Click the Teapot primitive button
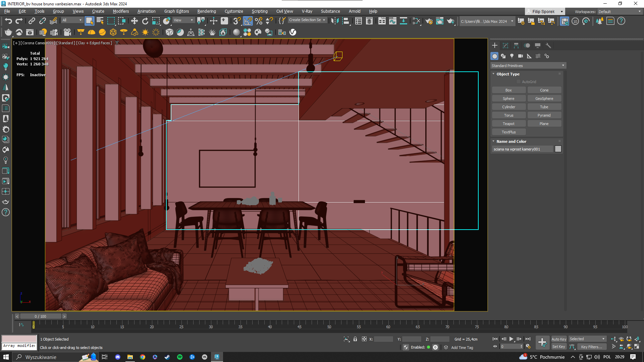Viewport: 644px width, 362px height. point(508,124)
